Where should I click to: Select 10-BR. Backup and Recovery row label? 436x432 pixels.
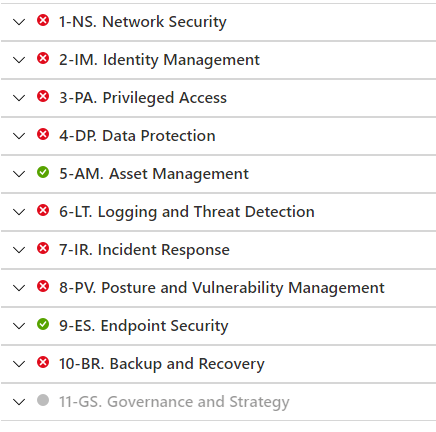click(x=162, y=364)
